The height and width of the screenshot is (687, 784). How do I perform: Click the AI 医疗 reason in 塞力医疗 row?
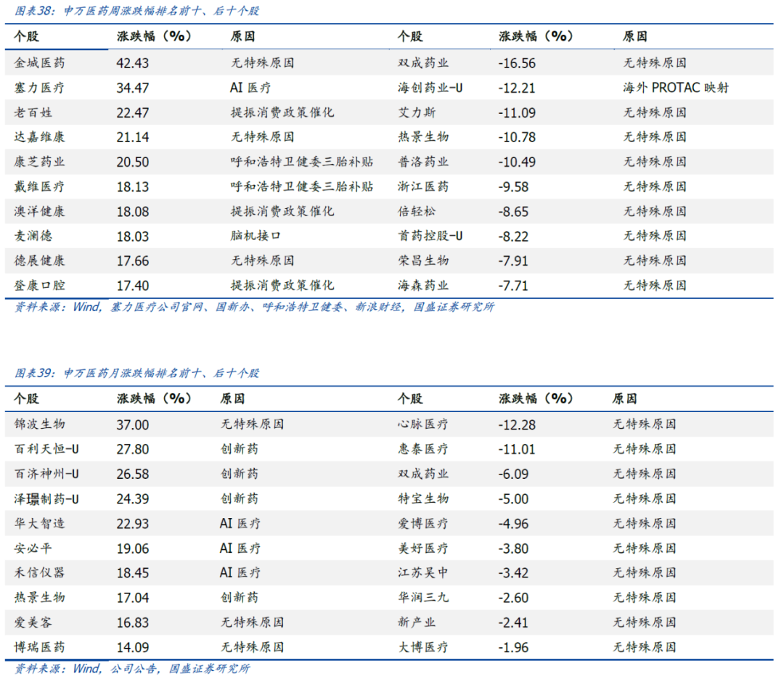click(x=250, y=88)
